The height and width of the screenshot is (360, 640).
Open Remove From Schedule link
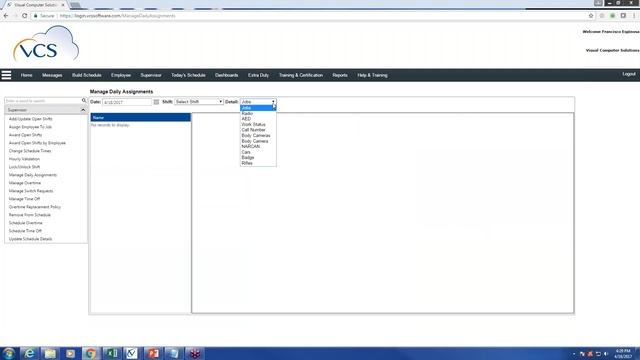[30, 215]
